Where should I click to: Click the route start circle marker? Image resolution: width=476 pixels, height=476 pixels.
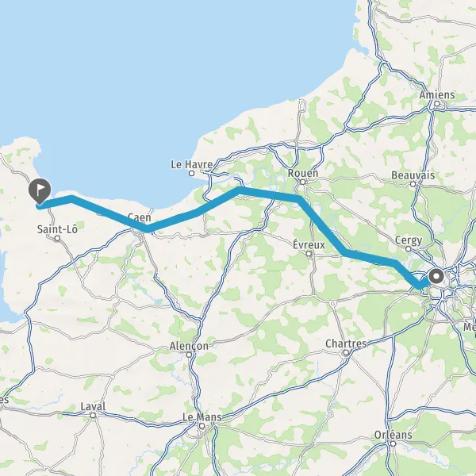point(436,276)
